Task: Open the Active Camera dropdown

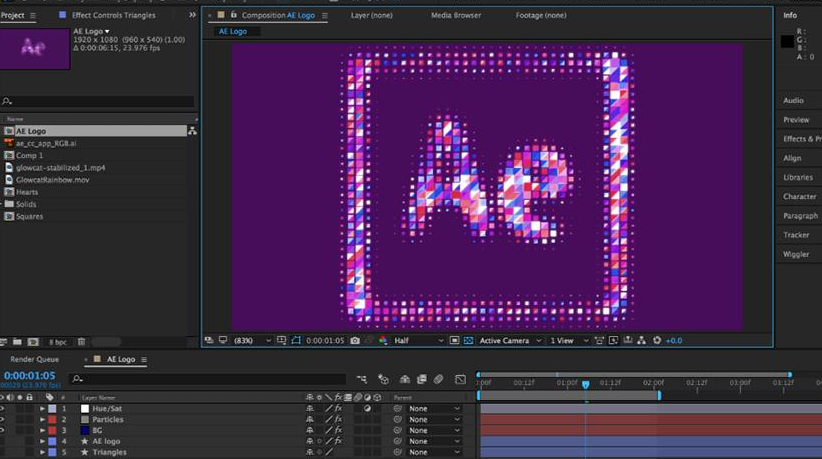Action: [x=510, y=341]
